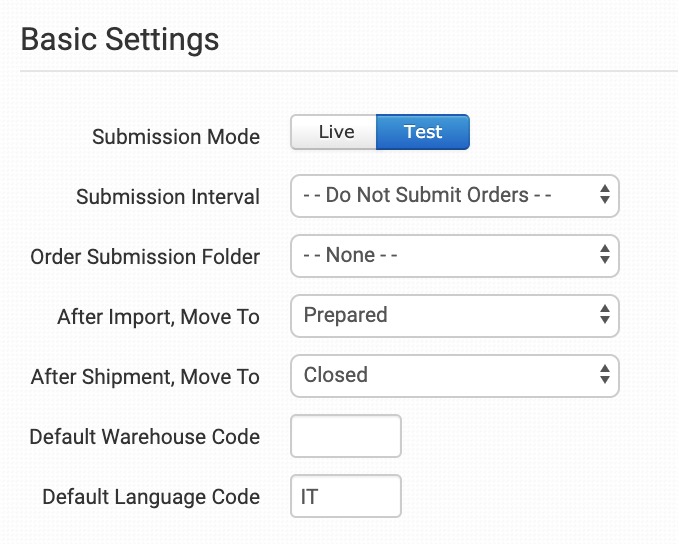Screen dimensions: 678x544
Task: Click the arrows icon on Do Not Submit Orders
Action: point(604,196)
